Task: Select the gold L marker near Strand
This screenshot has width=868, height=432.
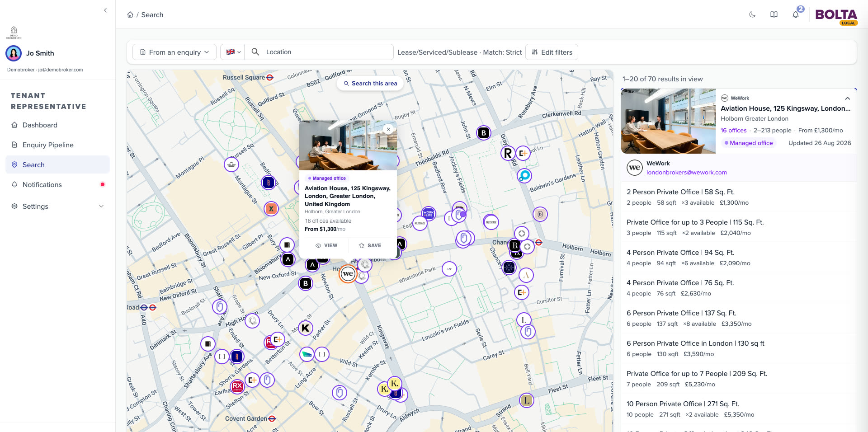Action: 527,400
